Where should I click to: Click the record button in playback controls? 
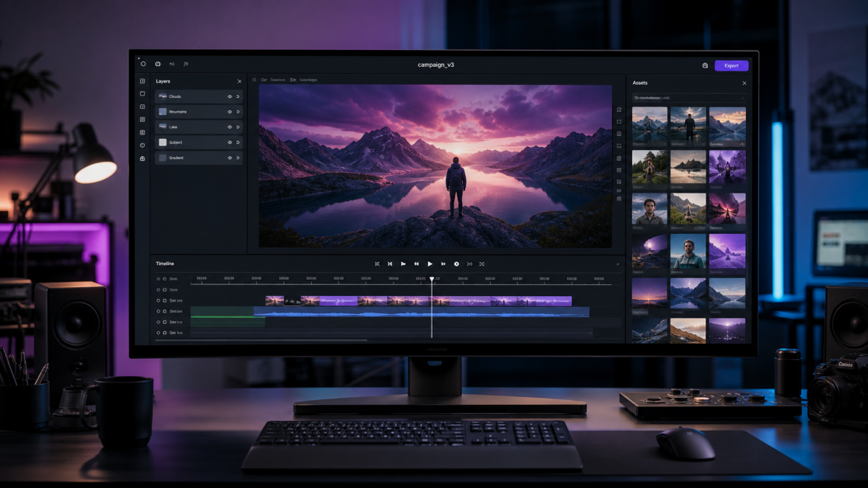(457, 264)
